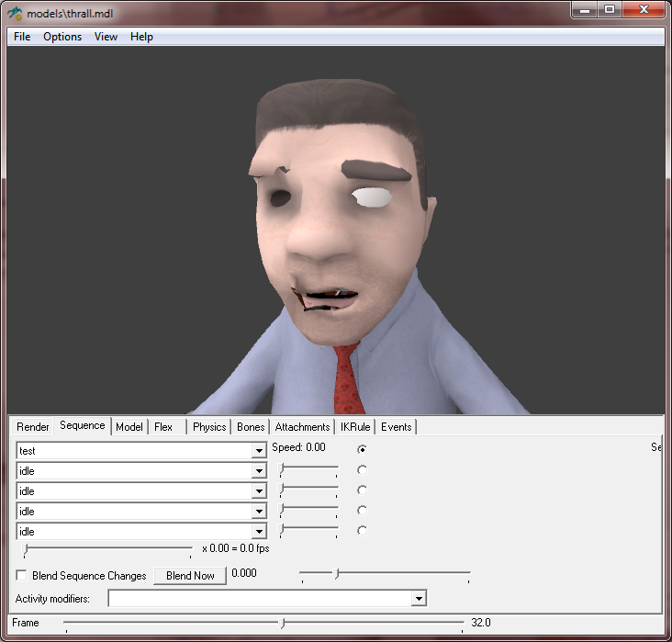Click the blend time slider near 0.000
This screenshot has height=642, width=672.
[385, 575]
